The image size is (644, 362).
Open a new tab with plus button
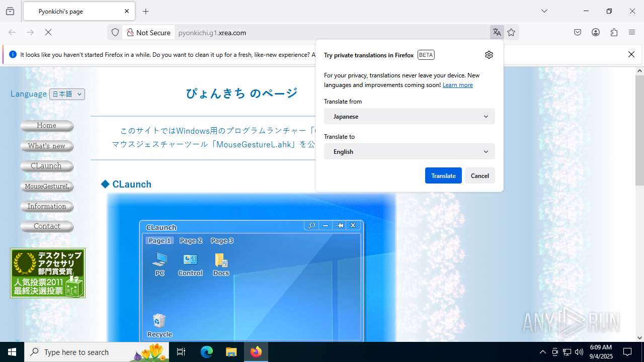click(146, 11)
